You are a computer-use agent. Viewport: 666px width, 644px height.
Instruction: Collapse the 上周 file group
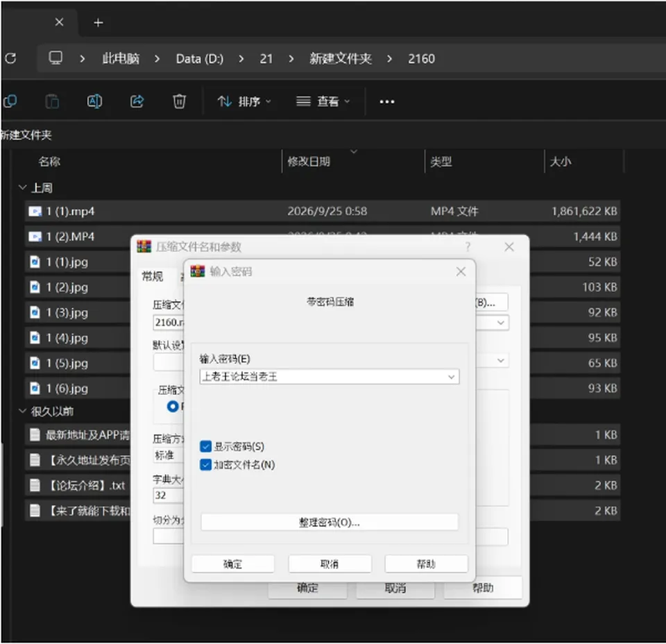click(22, 187)
